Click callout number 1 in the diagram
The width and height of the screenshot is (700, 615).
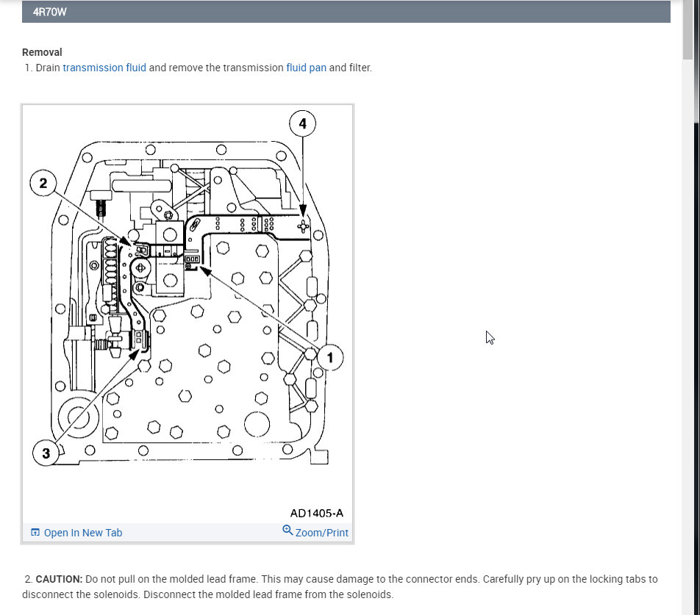click(330, 358)
